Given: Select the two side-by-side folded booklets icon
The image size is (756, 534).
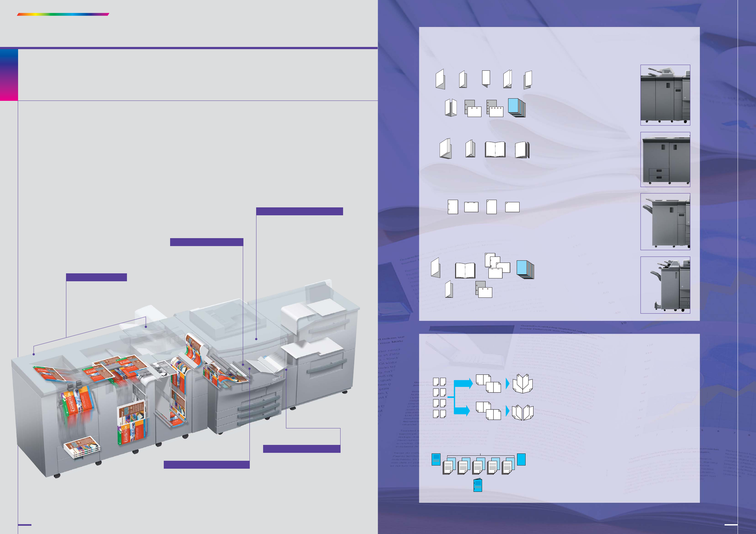Looking at the screenshot, I should coord(522,413).
